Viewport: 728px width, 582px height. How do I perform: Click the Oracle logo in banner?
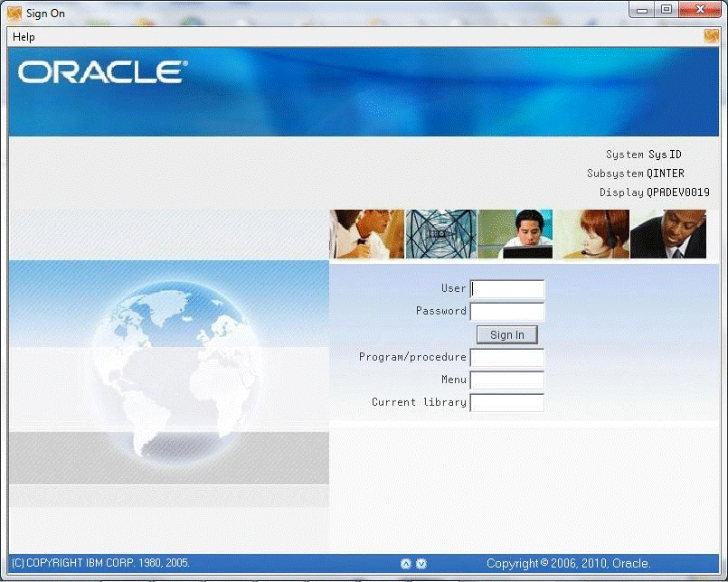102,72
